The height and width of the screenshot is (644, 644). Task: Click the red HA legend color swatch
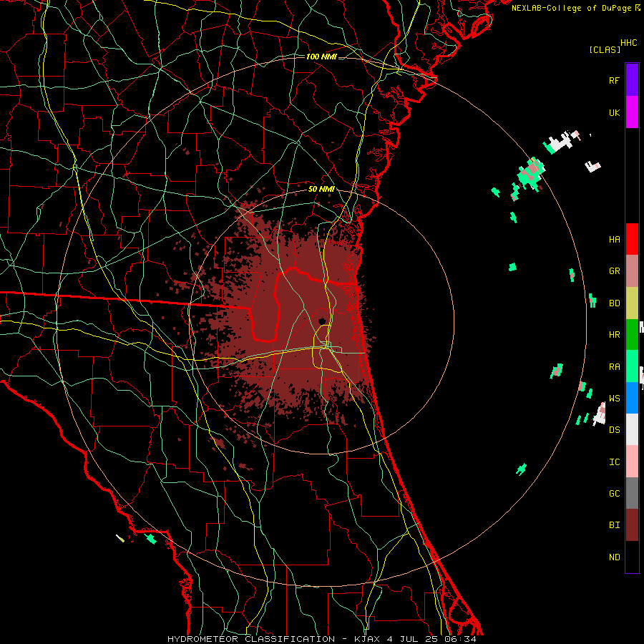coord(632,239)
